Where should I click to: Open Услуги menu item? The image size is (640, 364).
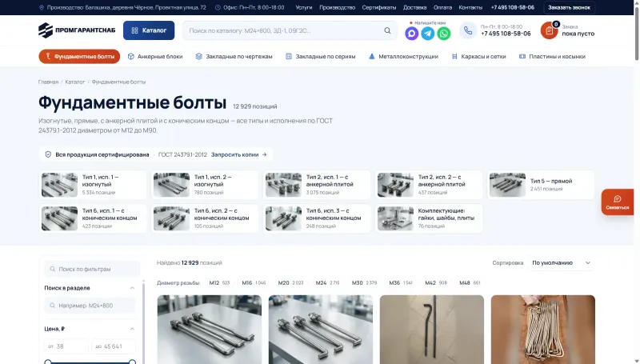[304, 7]
